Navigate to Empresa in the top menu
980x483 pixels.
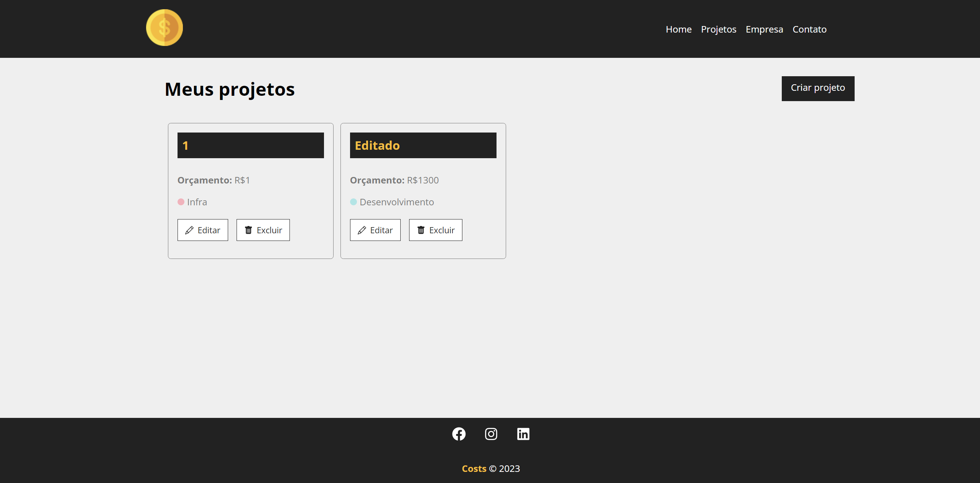click(764, 29)
